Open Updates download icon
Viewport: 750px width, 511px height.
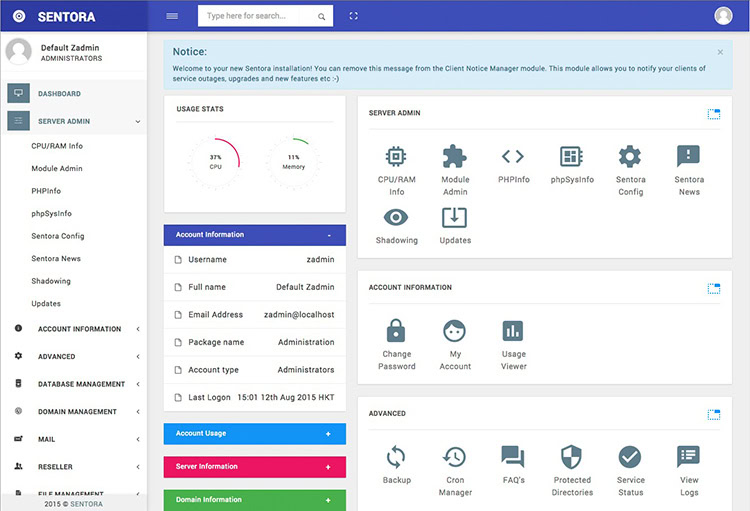click(454, 217)
